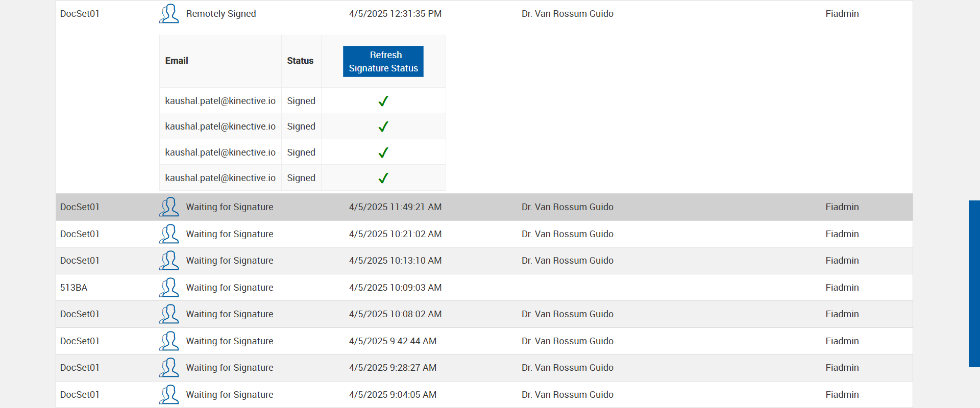Click signer icon for 11:49:21 AM row
Screen dimensions: 980x408
click(x=169, y=207)
